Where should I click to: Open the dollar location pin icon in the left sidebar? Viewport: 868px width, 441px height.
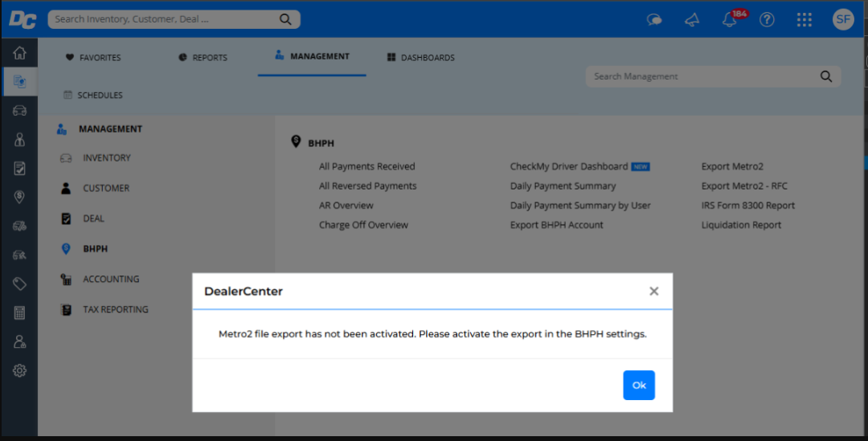pos(19,197)
